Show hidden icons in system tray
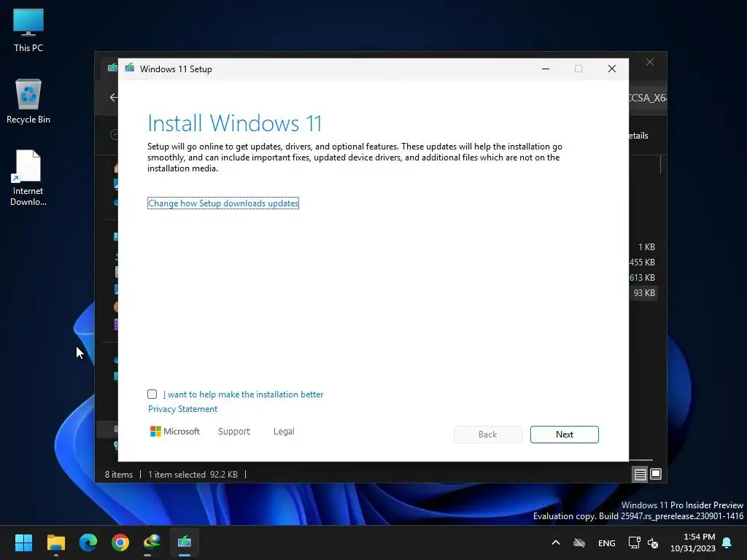 tap(555, 542)
